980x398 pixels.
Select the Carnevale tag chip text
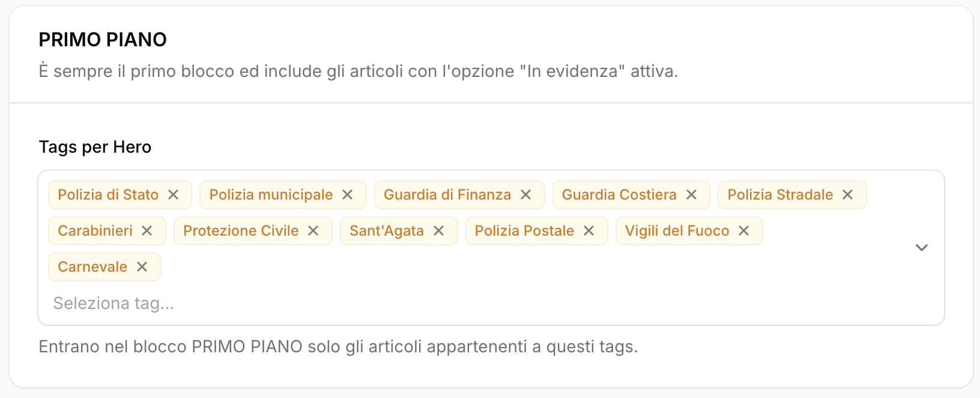point(92,267)
